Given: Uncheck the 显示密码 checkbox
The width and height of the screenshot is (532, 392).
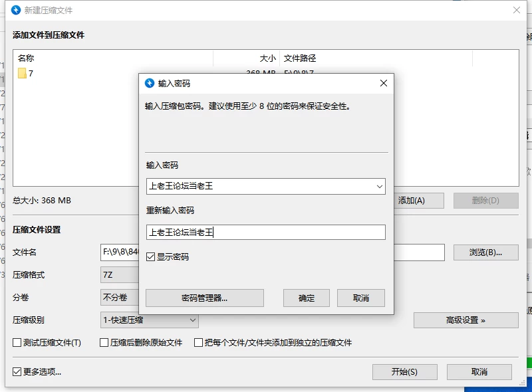Looking at the screenshot, I should [151, 256].
